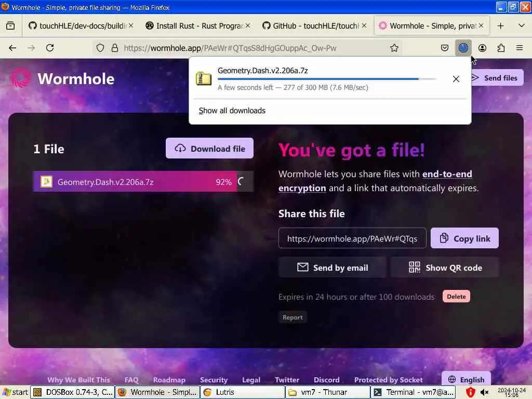Open a new tab with the plus button
Viewport: 532px width, 399px height.
pyautogui.click(x=500, y=26)
